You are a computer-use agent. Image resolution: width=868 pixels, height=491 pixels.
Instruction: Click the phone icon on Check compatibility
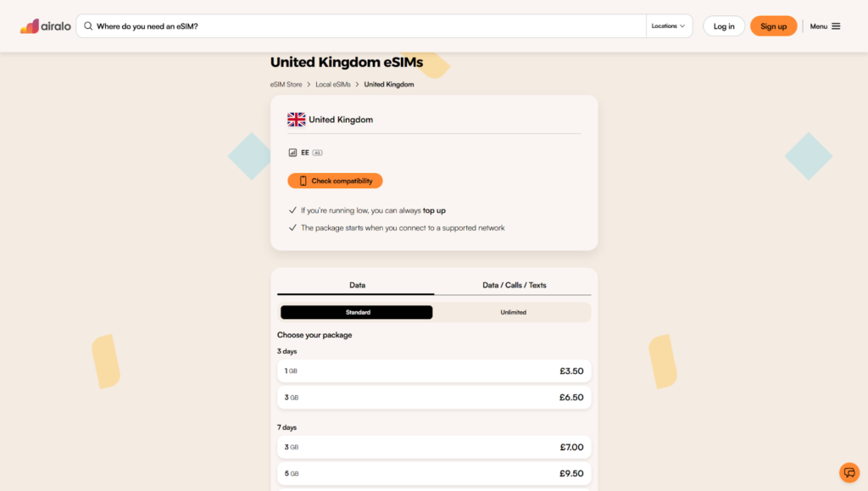[x=302, y=180]
